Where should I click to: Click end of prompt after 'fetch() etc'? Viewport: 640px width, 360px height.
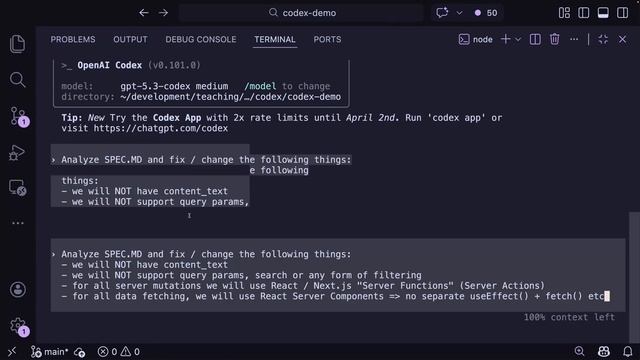[607, 296]
